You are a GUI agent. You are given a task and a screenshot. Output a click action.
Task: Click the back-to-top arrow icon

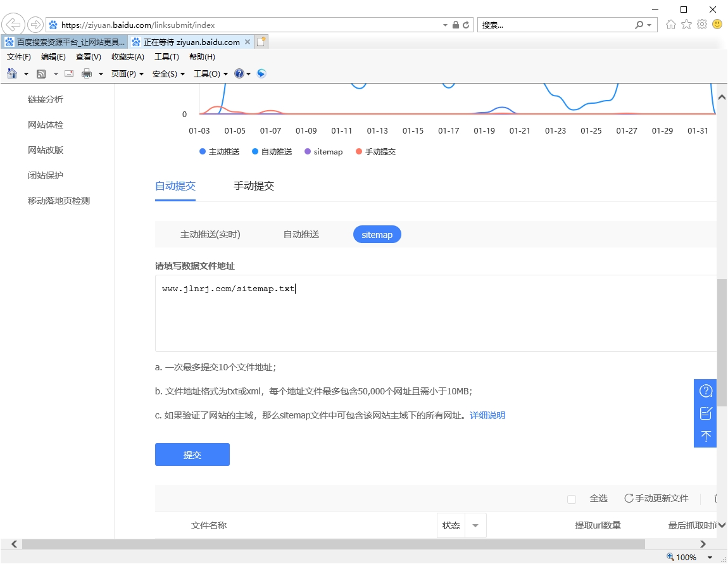pos(705,436)
